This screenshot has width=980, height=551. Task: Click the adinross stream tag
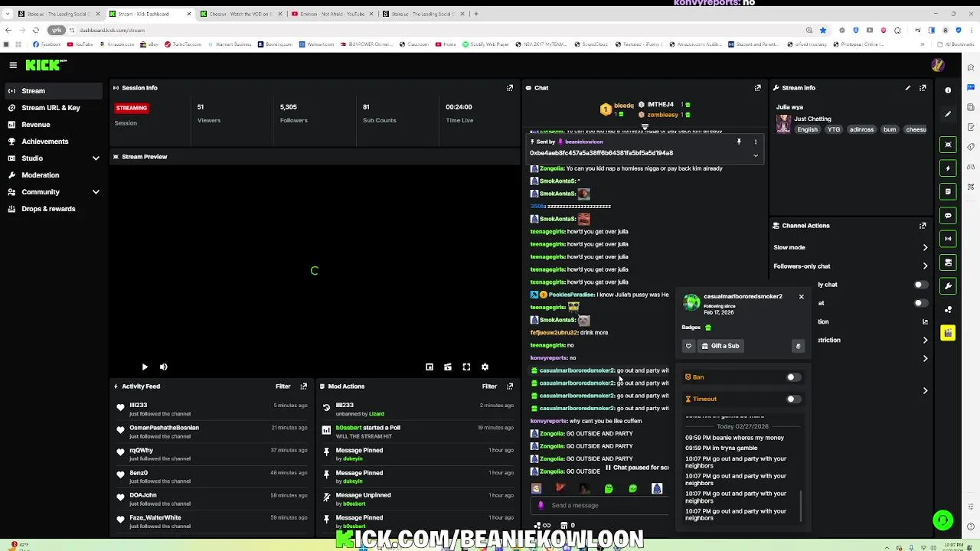point(861,129)
